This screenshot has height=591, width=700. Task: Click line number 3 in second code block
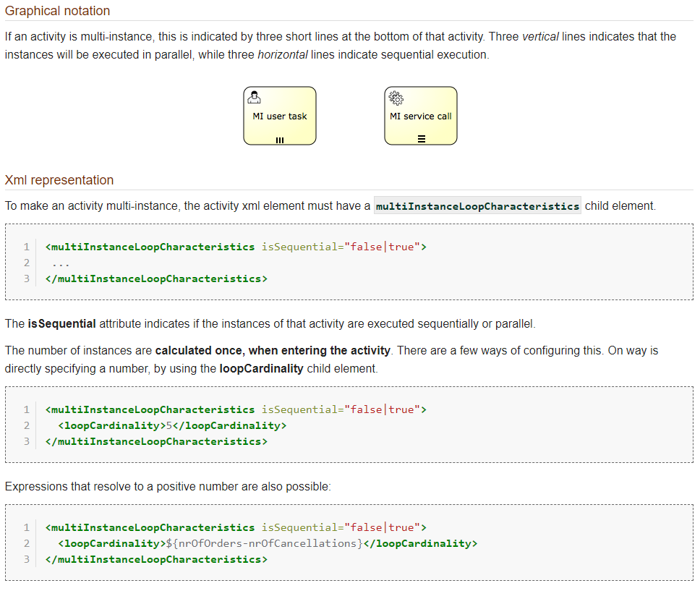[27, 442]
